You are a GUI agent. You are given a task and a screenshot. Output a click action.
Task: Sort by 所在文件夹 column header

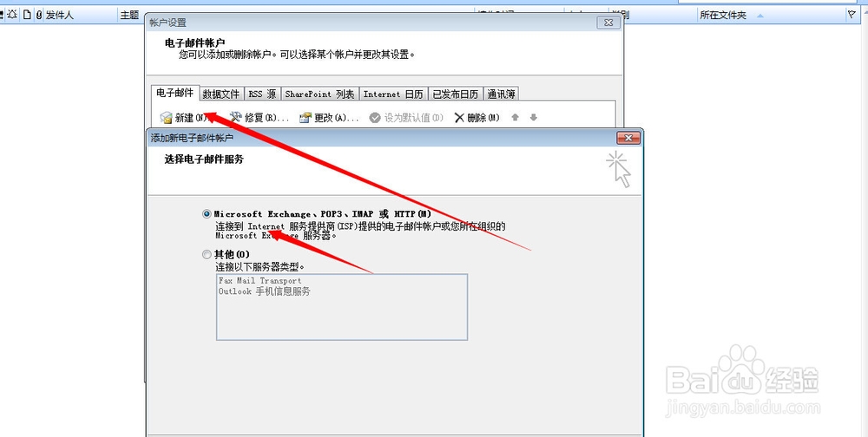(x=723, y=16)
